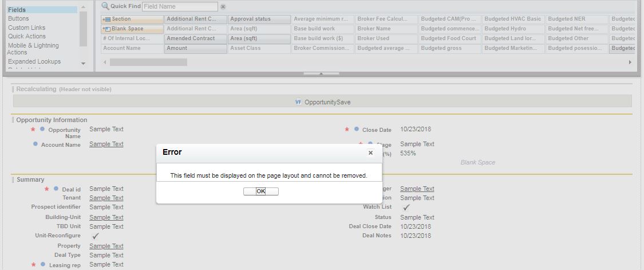Screen dimensions: 644x270
Task: Select the Section palette element
Action: (132, 19)
